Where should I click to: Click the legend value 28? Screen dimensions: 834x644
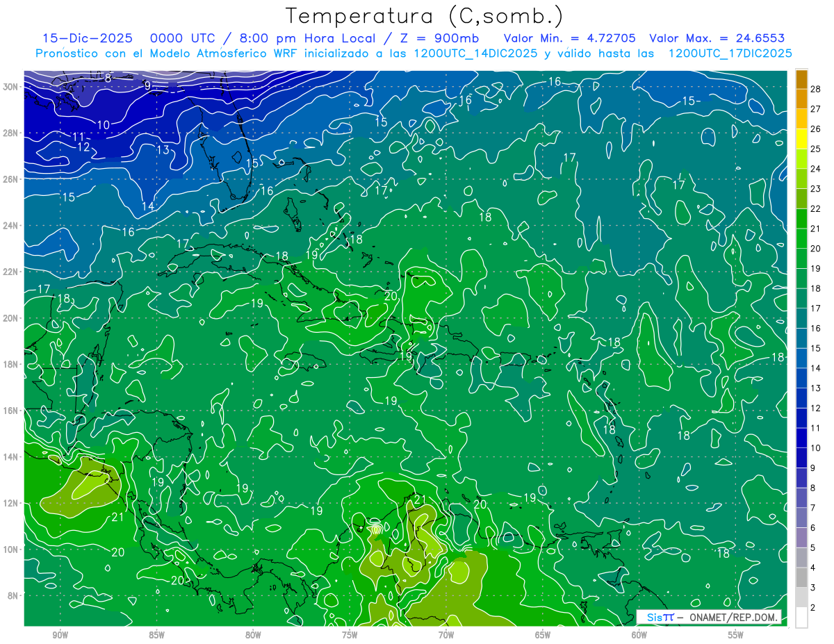[816, 89]
